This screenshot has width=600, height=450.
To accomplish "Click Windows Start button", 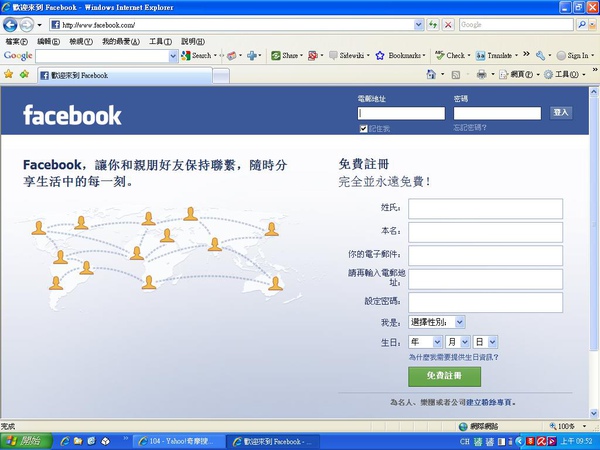I will tap(26, 441).
